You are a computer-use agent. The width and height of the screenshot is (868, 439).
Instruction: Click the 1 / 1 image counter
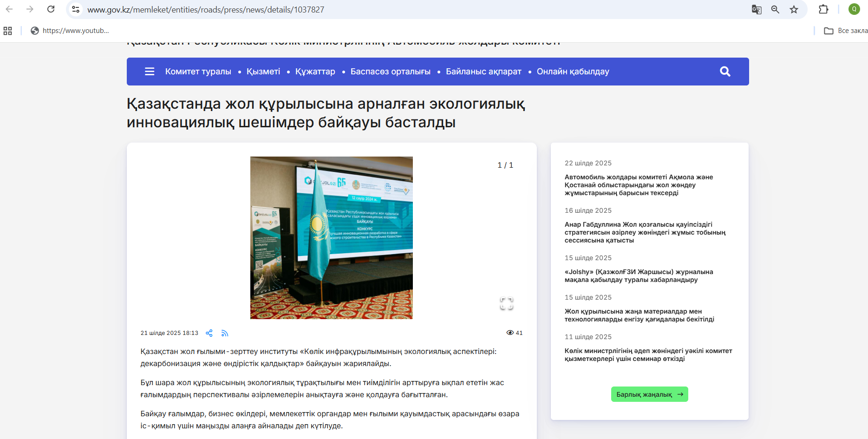pos(505,165)
